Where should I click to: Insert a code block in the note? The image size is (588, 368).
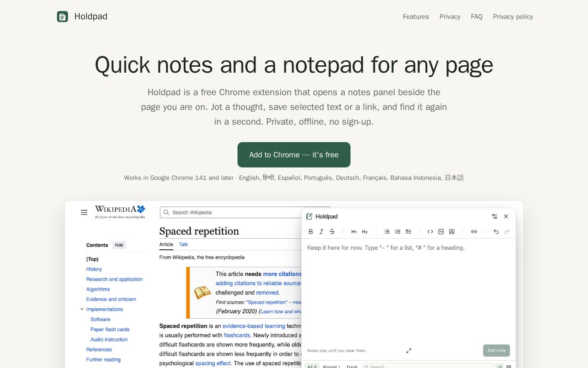[x=441, y=231]
